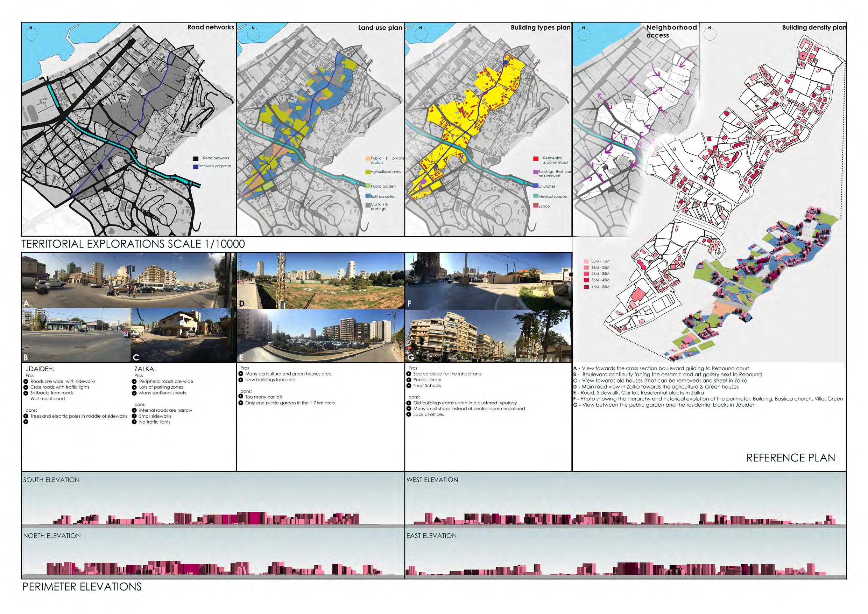Open street photo labeled A
The image size is (868, 614).
click(x=125, y=280)
